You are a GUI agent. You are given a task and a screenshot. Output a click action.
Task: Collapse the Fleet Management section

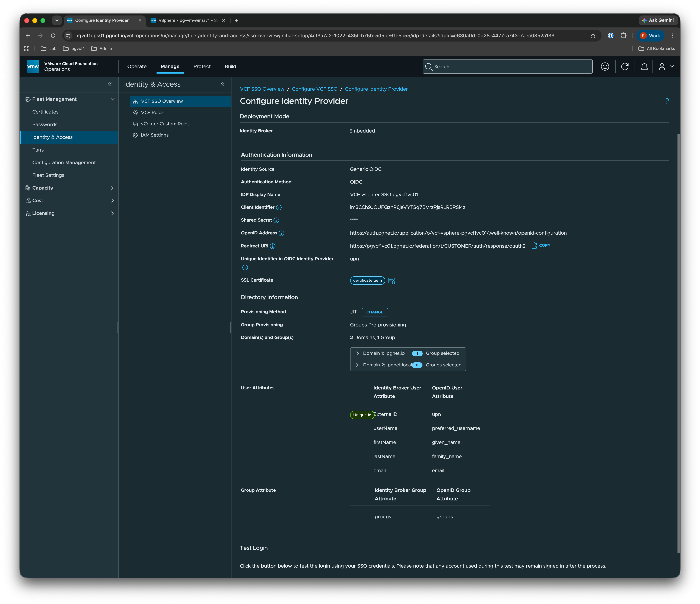[x=113, y=99]
